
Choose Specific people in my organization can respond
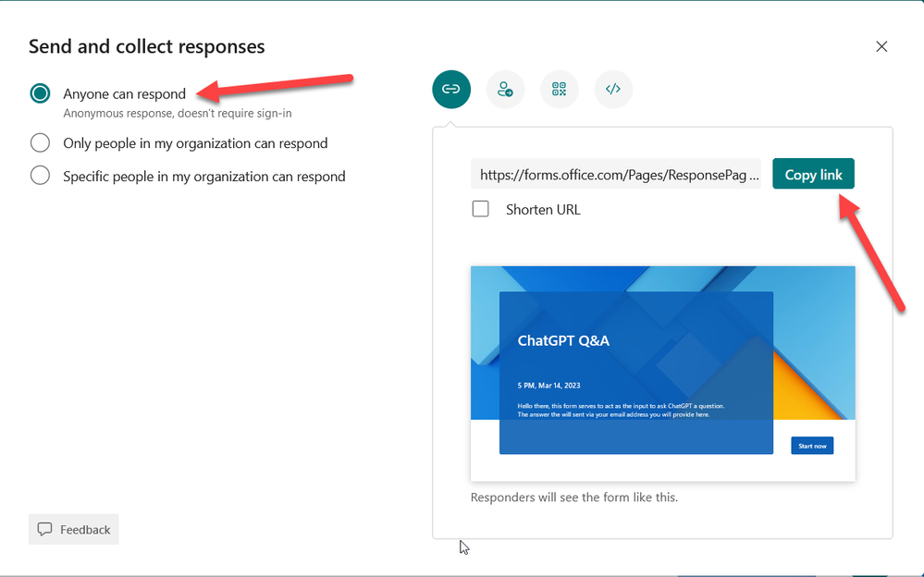pyautogui.click(x=40, y=175)
